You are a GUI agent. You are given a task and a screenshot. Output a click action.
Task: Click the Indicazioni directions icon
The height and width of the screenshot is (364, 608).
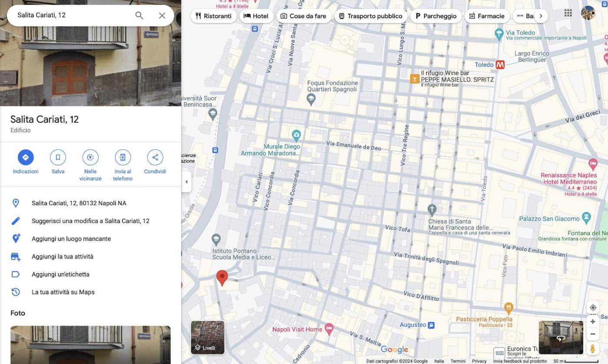click(26, 157)
